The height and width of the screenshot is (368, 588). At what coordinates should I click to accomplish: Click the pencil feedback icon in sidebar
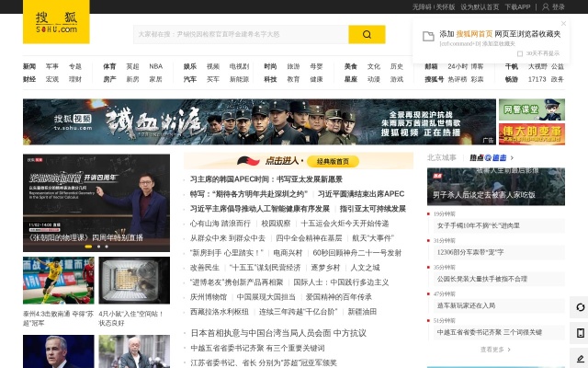tap(580, 358)
